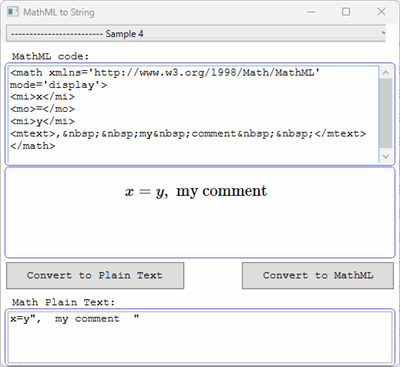400x367 pixels.
Task: Click inside the Math Plain Text field
Action: (x=200, y=337)
